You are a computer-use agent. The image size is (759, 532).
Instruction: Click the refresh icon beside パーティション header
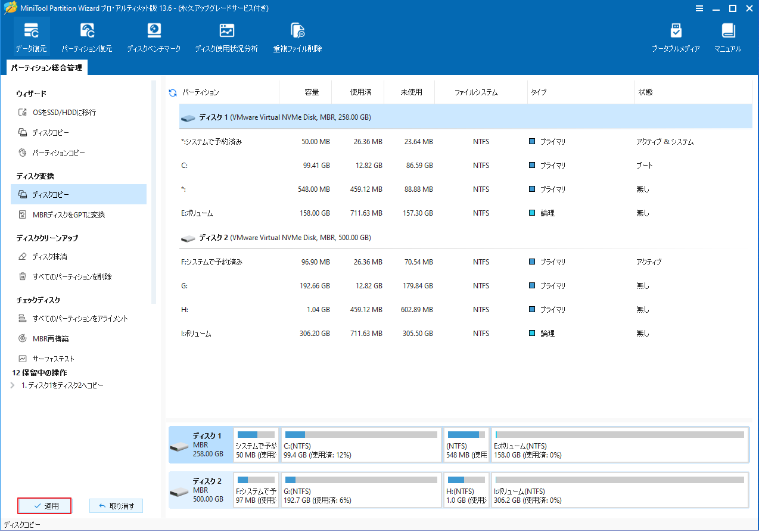(x=173, y=93)
